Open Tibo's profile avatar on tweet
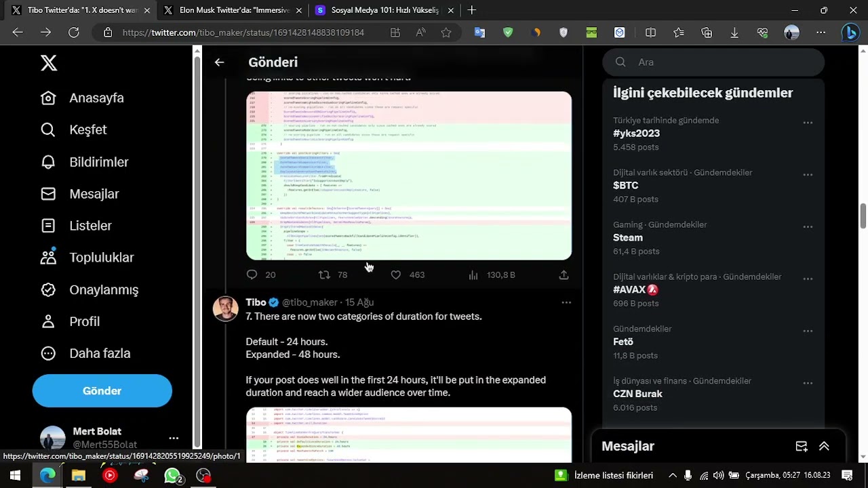The width and height of the screenshot is (868, 488). point(226,308)
